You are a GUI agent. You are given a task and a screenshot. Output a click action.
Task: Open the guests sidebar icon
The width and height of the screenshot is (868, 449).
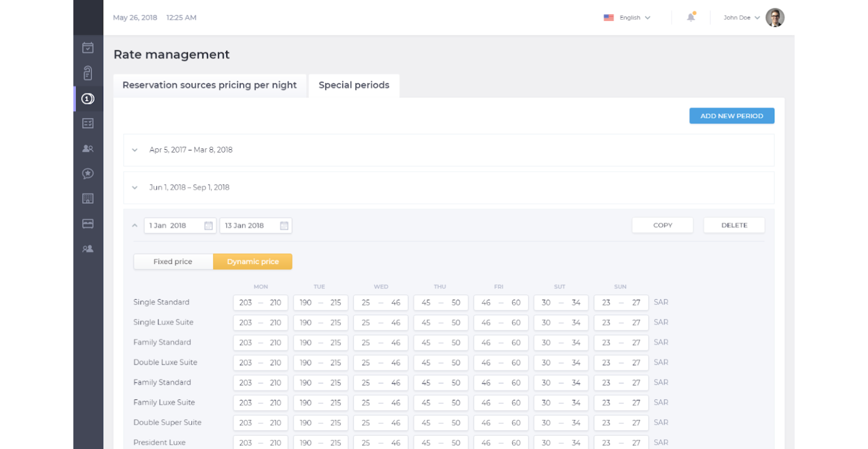click(x=88, y=148)
